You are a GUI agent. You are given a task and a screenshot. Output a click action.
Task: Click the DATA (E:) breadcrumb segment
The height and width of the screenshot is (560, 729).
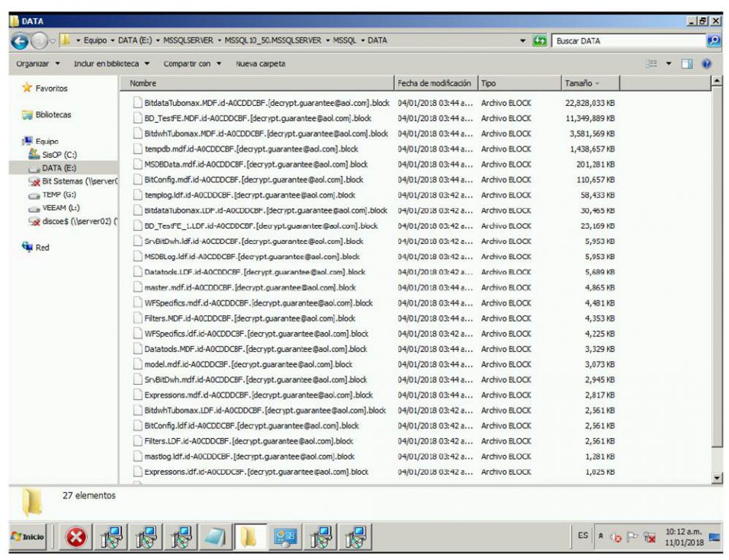click(135, 40)
